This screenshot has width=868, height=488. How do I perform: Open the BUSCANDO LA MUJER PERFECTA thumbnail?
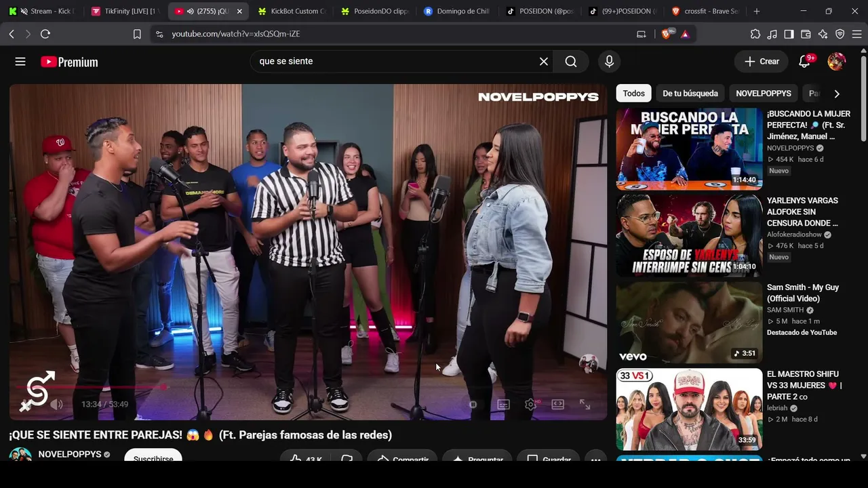coord(689,149)
